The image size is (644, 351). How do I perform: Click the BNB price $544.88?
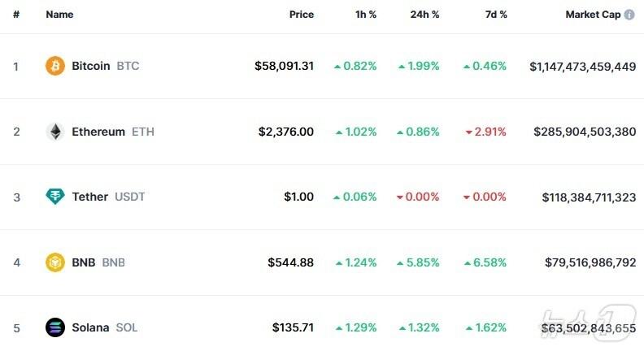click(x=290, y=262)
